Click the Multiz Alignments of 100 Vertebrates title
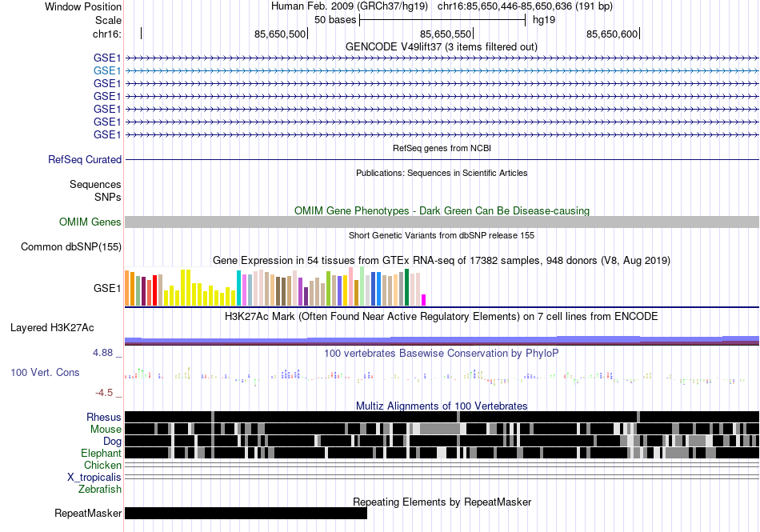Image resolution: width=760 pixels, height=532 pixels. tap(442, 406)
